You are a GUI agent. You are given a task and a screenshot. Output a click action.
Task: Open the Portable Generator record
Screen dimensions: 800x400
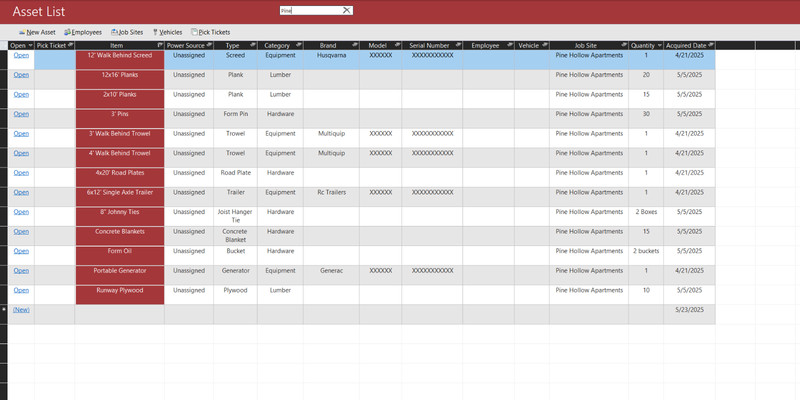[21, 270]
